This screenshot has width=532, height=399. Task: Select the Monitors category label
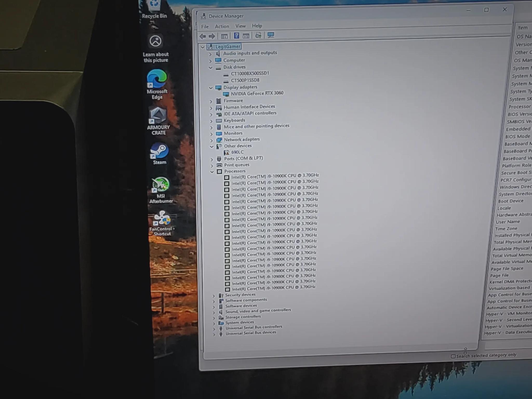[233, 133]
